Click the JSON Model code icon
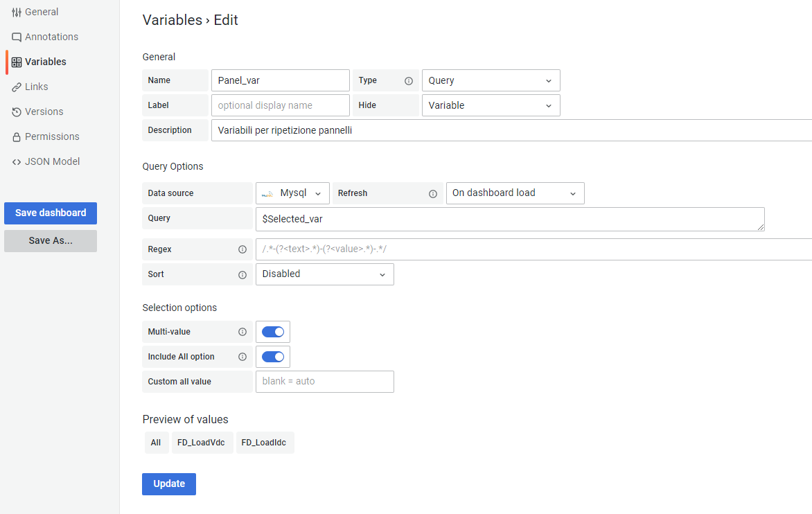 (x=17, y=162)
